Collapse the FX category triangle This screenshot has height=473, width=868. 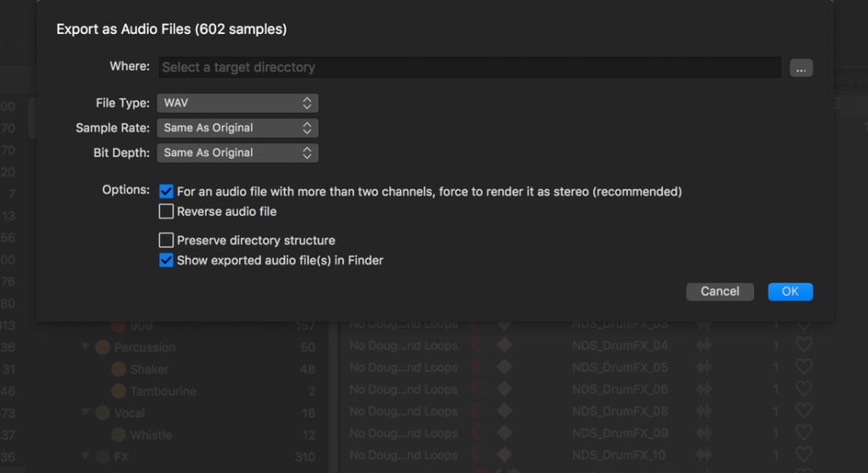pos(86,456)
